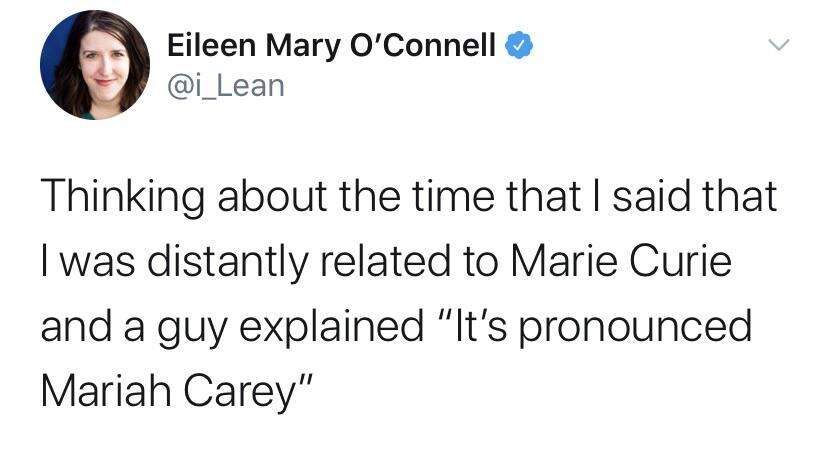This screenshot has width=828, height=464.
Task: Click the word "guy" in the tweet
Action: point(192,330)
